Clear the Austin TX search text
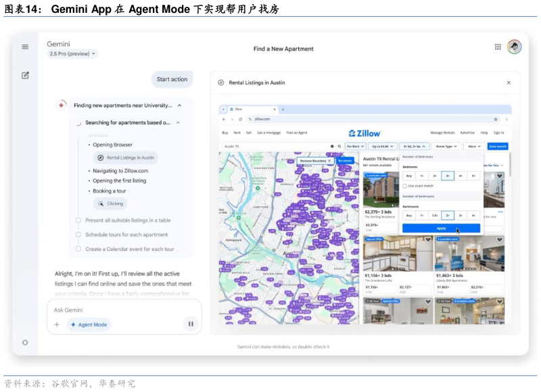 tap(332, 147)
